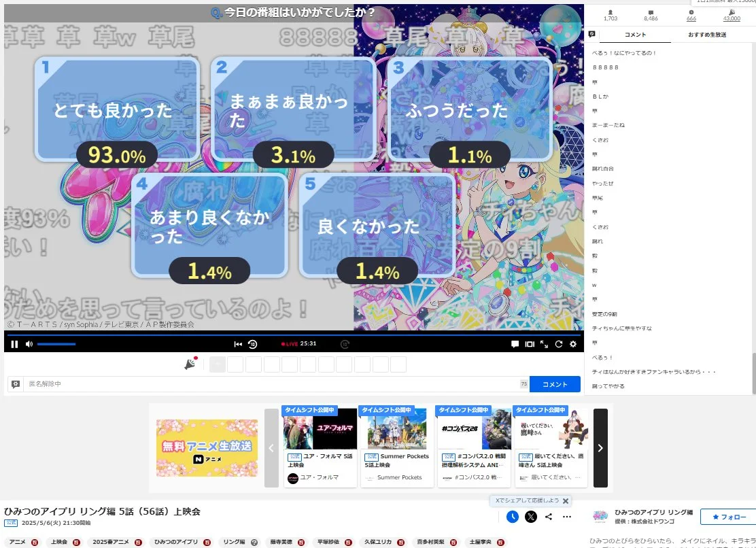This screenshot has width=756, height=548.
Task: Click comment 'チィちゃんに草生やすな'
Action: pyautogui.click(x=622, y=328)
